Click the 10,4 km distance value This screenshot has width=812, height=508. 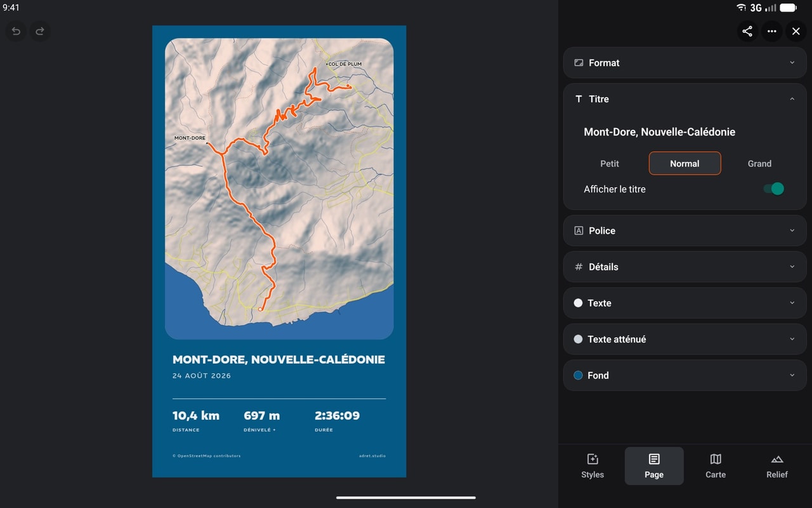tap(196, 416)
